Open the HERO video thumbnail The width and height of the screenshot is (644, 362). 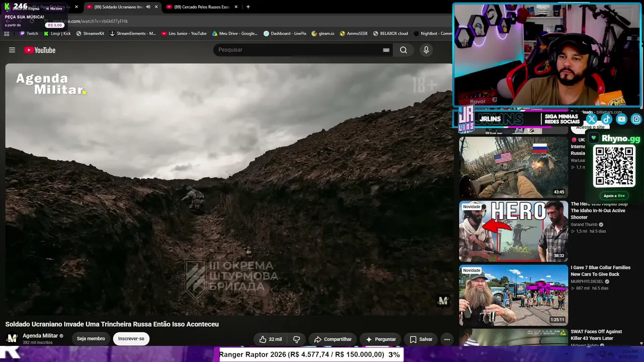click(513, 231)
